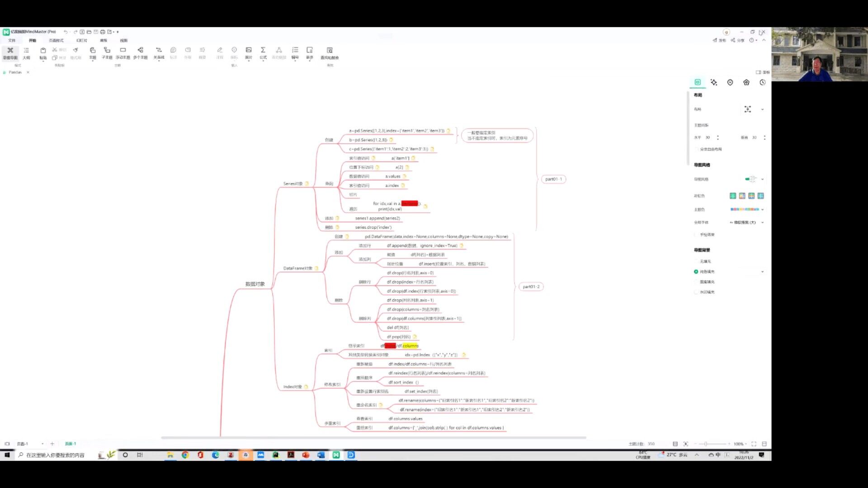Click the Undo arrow in the title bar
This screenshot has height=488, width=868.
[x=66, y=32]
